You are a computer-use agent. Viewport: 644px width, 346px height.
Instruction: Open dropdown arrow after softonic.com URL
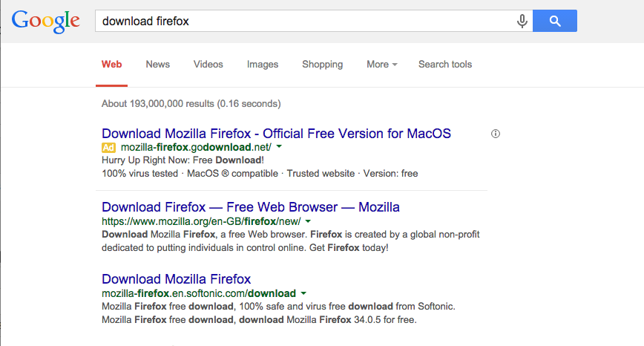pos(303,293)
